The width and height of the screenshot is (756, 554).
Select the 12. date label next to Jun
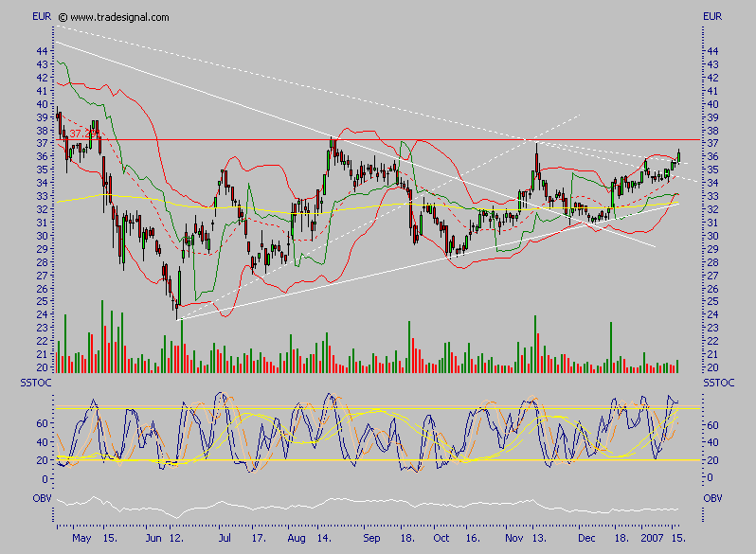point(177,538)
